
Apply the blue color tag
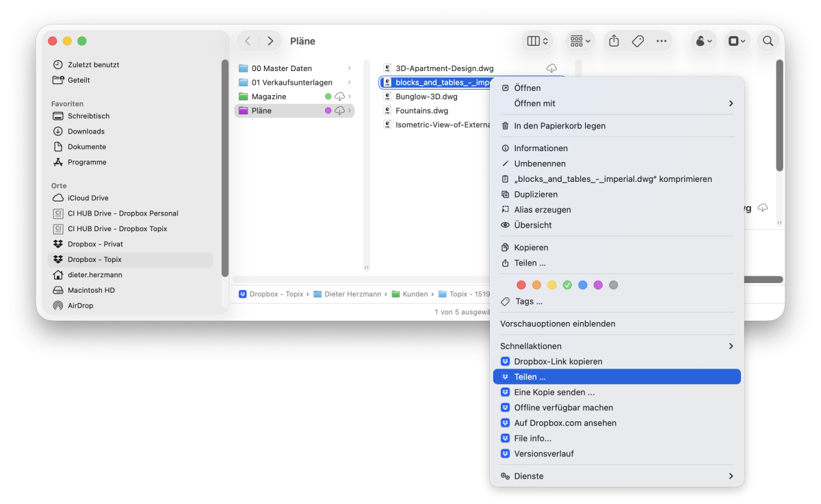[x=582, y=285]
